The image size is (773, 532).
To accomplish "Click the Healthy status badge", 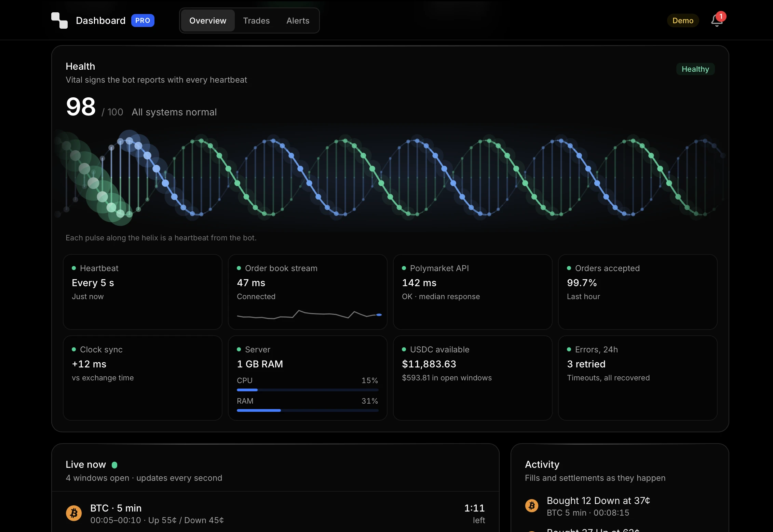I will click(x=695, y=69).
